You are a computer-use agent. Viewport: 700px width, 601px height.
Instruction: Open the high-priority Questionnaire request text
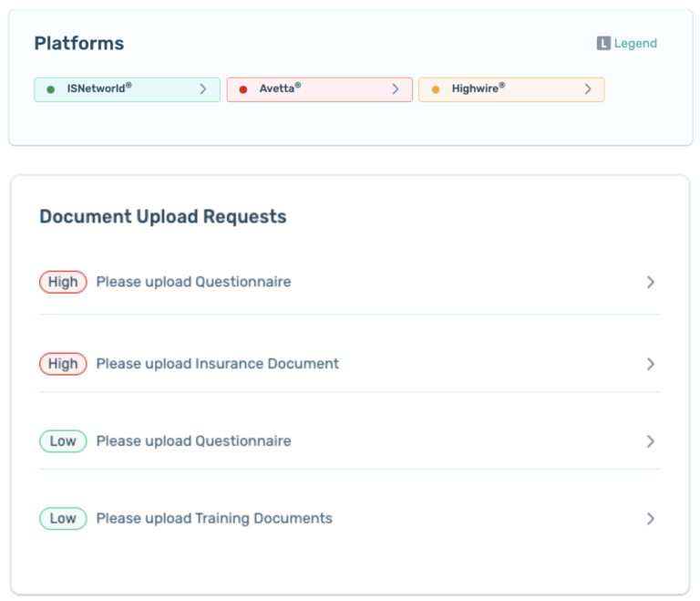tap(193, 282)
